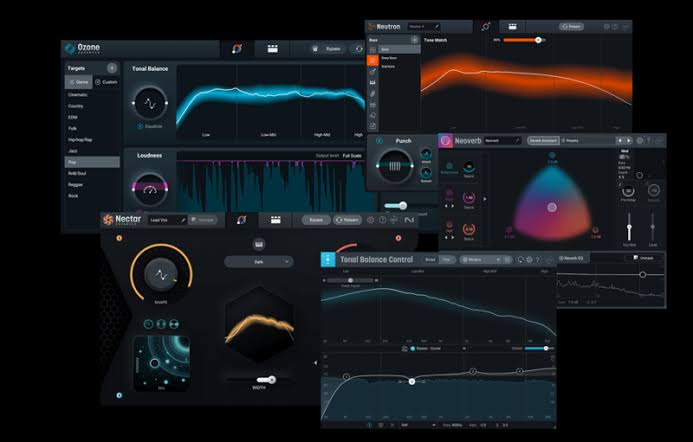Image resolution: width=693 pixels, height=442 pixels.
Task: Click the Relearn button in Neutron
Action: [x=572, y=27]
